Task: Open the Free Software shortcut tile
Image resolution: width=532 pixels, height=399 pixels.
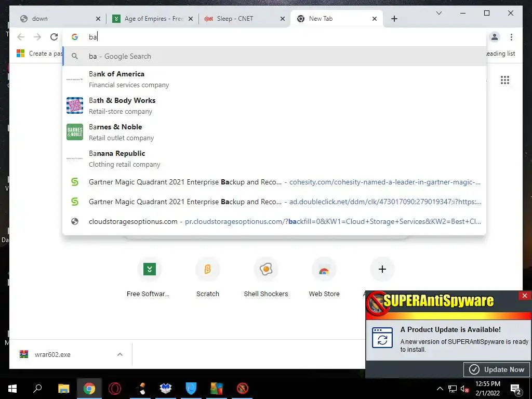Action: [149, 277]
